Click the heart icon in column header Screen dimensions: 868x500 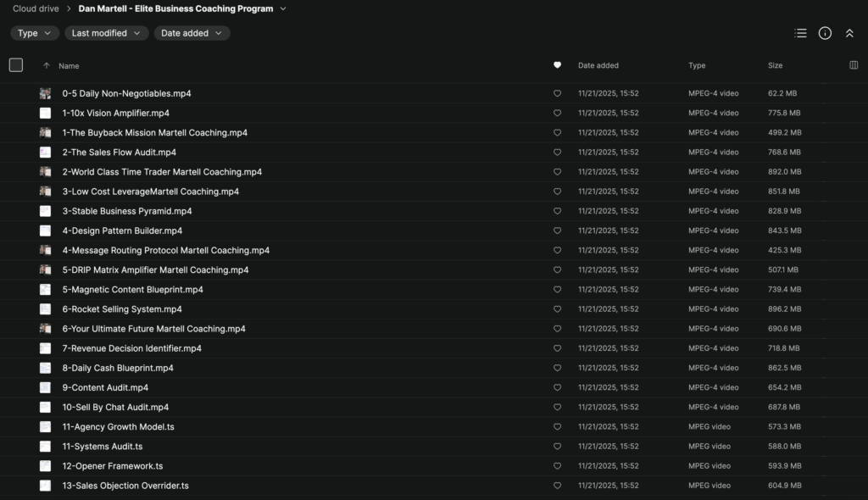(x=557, y=65)
